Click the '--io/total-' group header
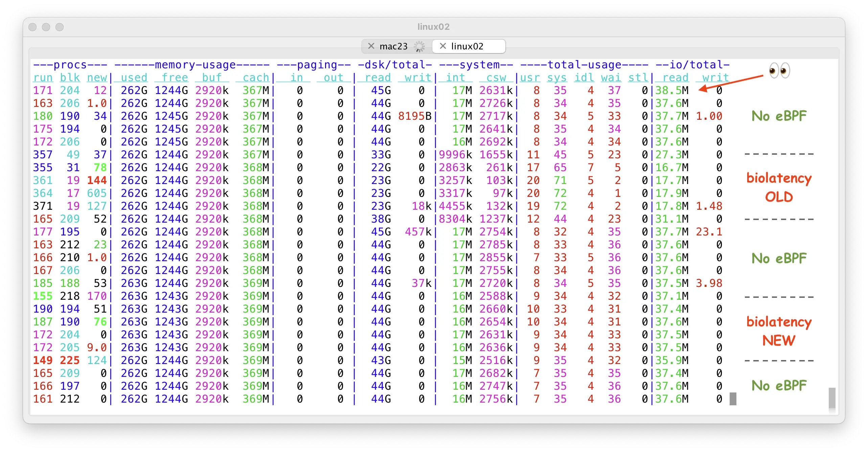Image resolution: width=868 pixels, height=452 pixels. click(x=692, y=65)
